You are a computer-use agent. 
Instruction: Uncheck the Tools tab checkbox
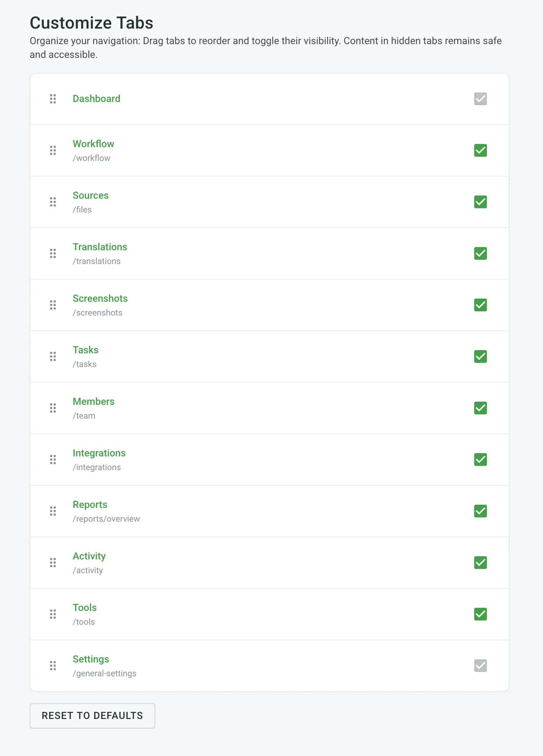click(x=480, y=614)
